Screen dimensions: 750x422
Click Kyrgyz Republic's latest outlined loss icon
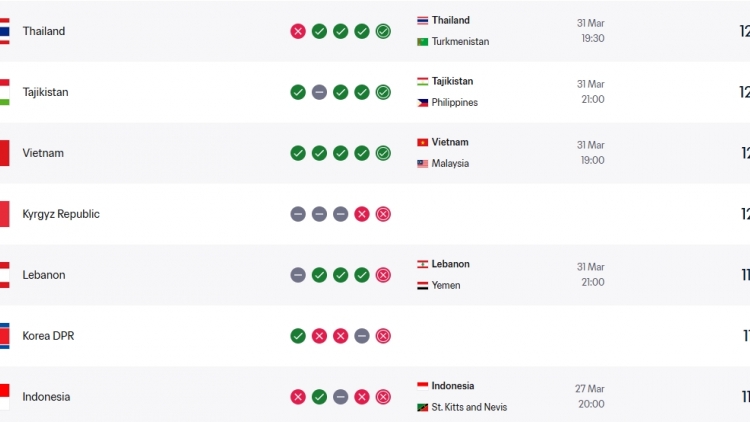(383, 214)
